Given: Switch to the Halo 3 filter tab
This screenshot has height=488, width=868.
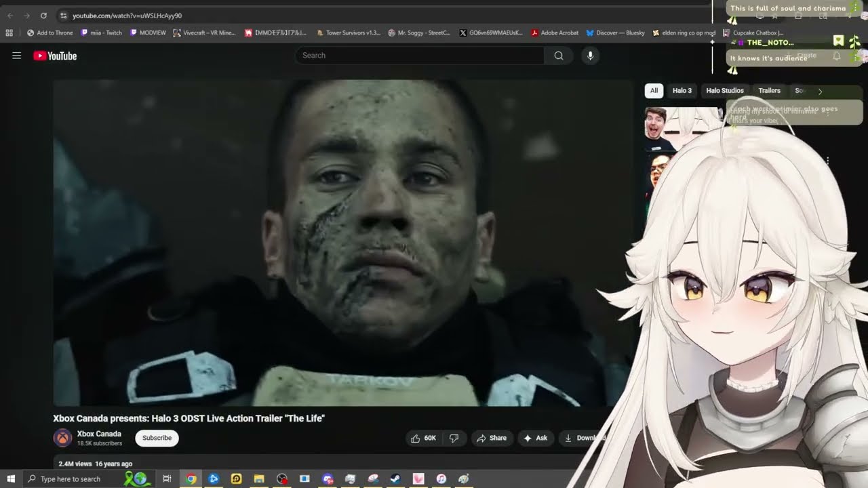Looking at the screenshot, I should click(x=682, y=90).
